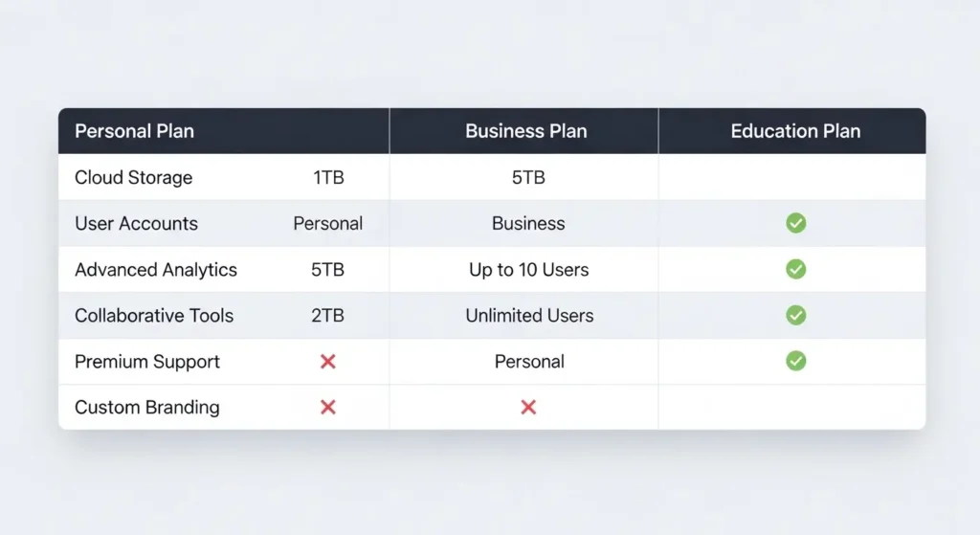Click the 5TB value in Business Plan column

pyautogui.click(x=528, y=177)
